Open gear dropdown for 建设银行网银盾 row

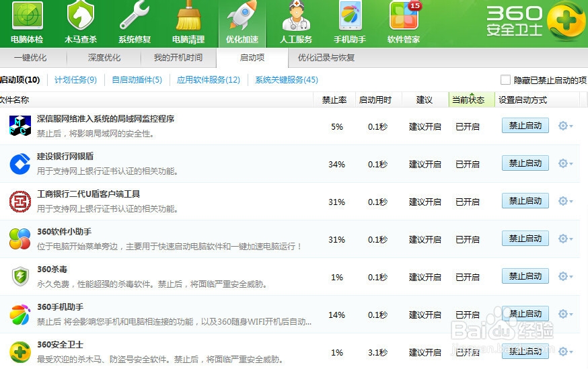point(565,163)
